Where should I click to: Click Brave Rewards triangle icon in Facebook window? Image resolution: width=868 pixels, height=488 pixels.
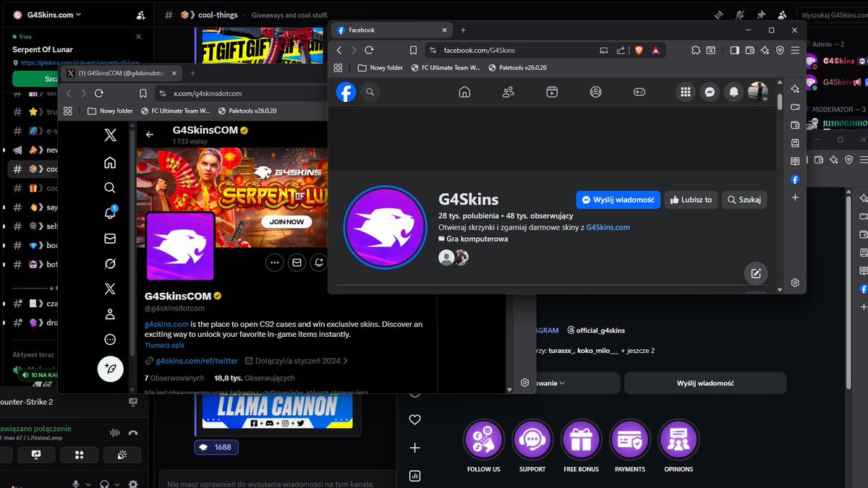655,50
